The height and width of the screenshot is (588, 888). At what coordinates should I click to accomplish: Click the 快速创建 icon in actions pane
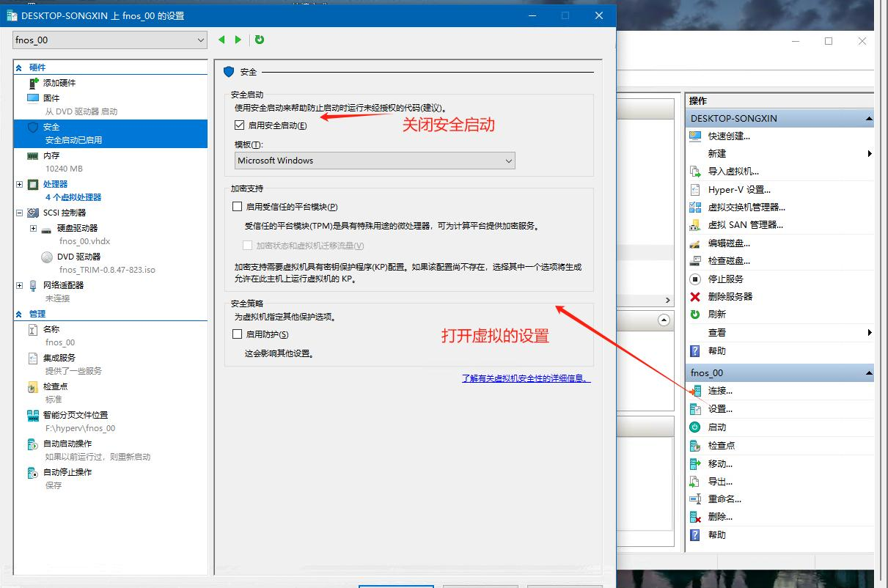(x=695, y=136)
